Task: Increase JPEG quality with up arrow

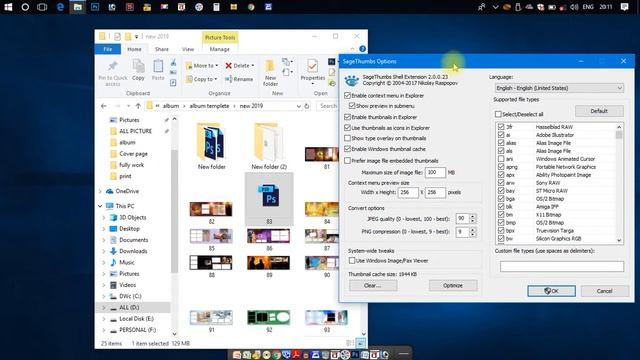Action: coord(473,216)
